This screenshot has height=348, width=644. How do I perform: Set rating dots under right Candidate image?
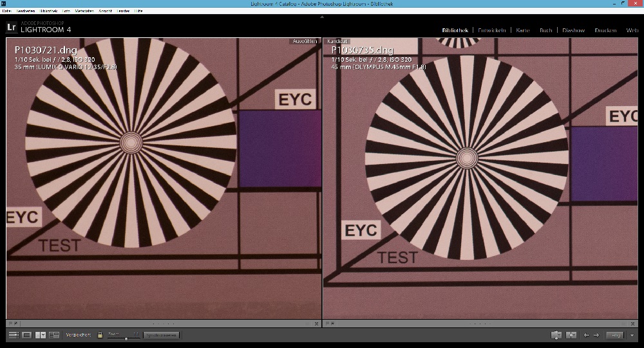click(480, 324)
